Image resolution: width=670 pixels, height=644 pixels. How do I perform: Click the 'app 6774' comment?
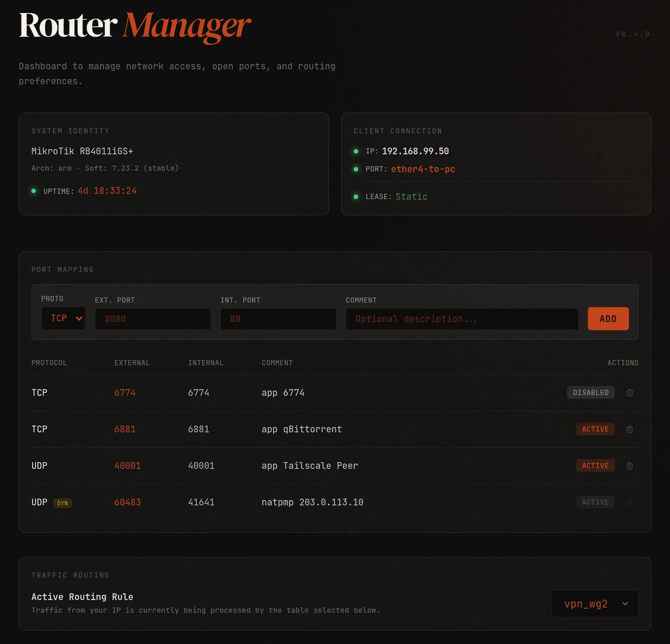[x=283, y=393]
